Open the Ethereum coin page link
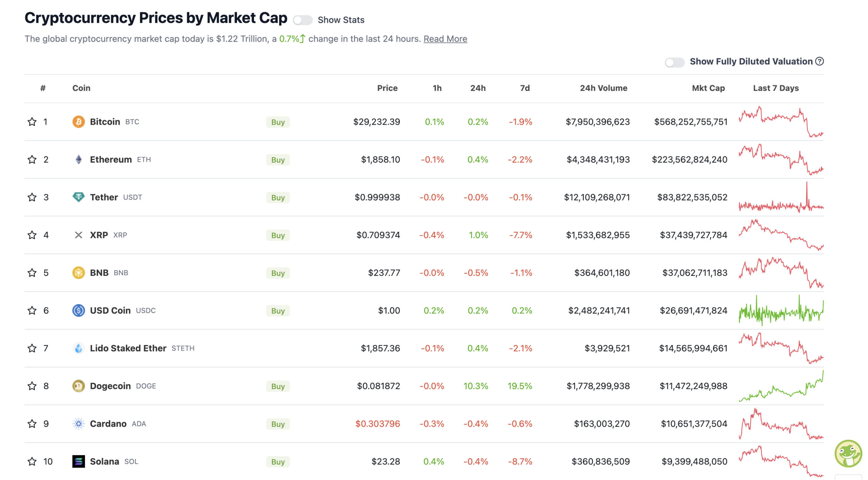 coord(111,159)
